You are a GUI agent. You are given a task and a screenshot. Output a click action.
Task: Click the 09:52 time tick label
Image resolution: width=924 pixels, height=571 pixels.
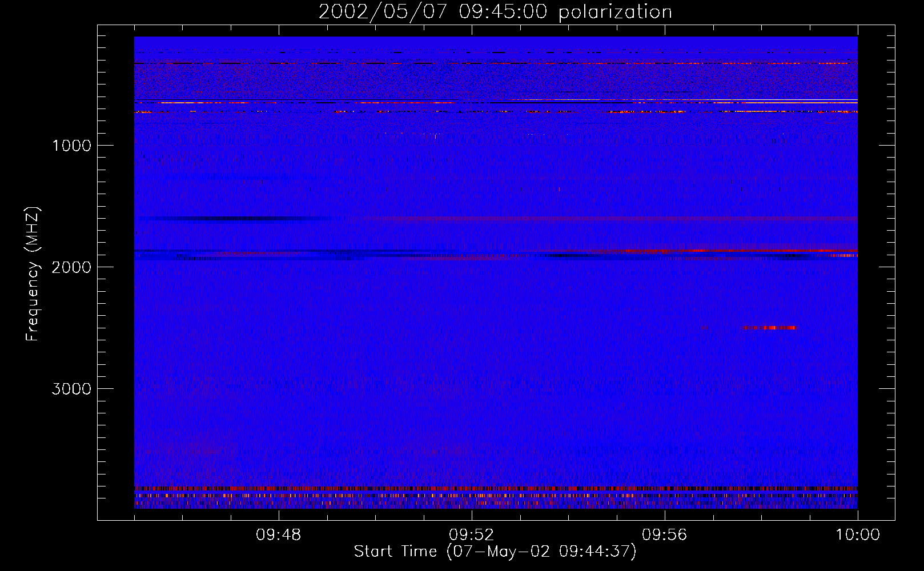click(471, 535)
